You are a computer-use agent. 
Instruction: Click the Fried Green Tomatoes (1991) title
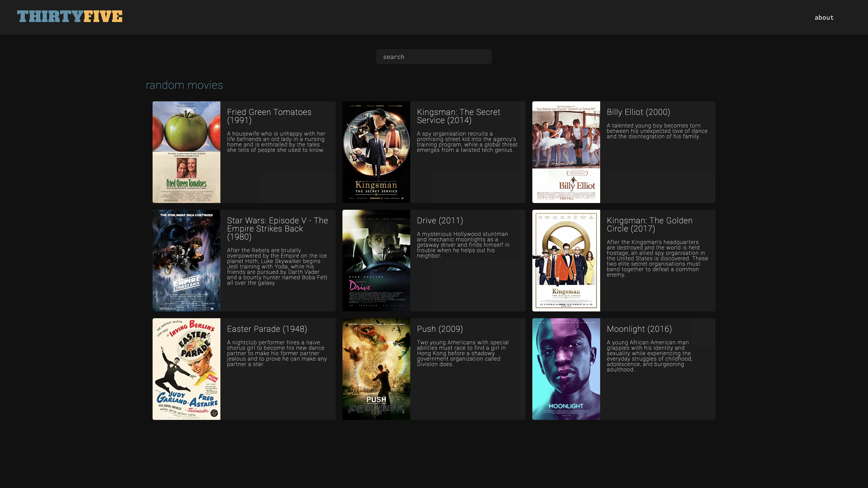click(x=269, y=116)
